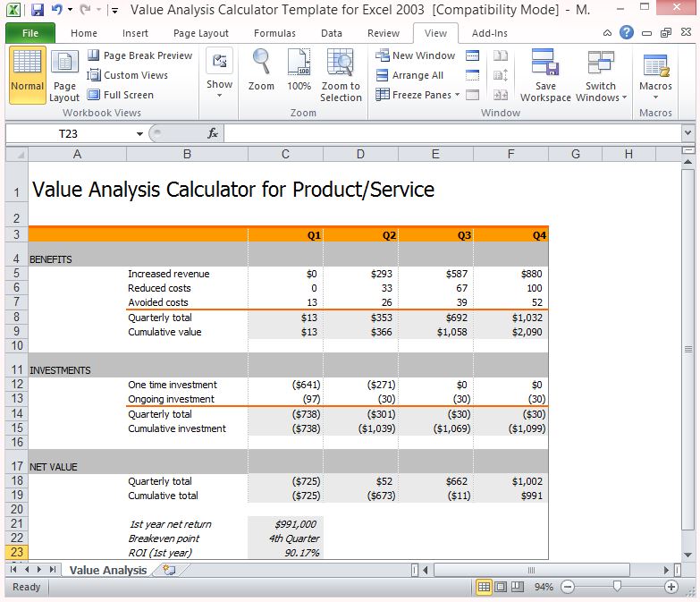700x602 pixels.
Task: Open the Name Box dropdown arrow
Action: point(139,133)
